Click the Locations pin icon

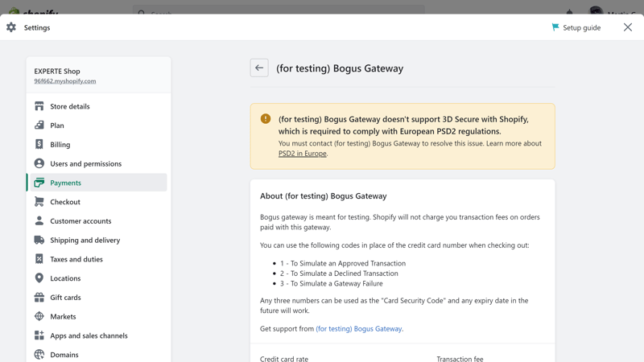pyautogui.click(x=39, y=278)
